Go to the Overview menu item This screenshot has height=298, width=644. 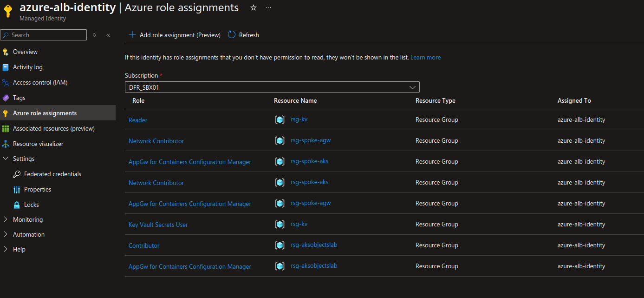[x=25, y=52]
